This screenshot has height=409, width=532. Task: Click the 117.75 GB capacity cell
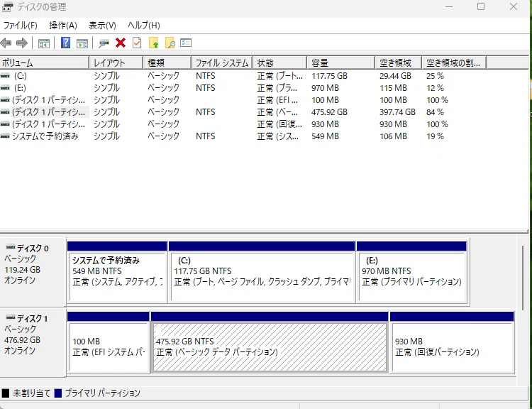pos(329,76)
